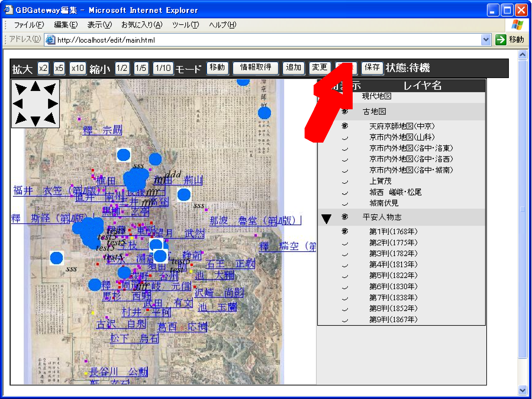The width and height of the screenshot is (532, 399).
Task: Pan map right with the east arrow
Action: point(53,104)
